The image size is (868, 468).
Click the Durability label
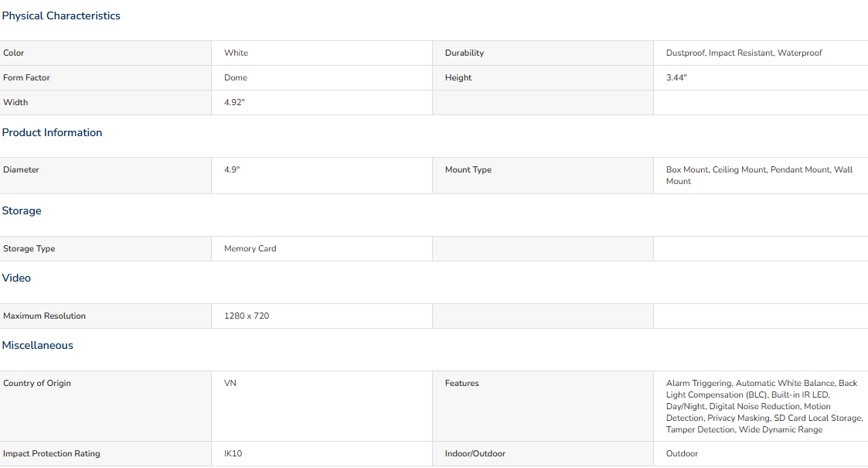[465, 53]
